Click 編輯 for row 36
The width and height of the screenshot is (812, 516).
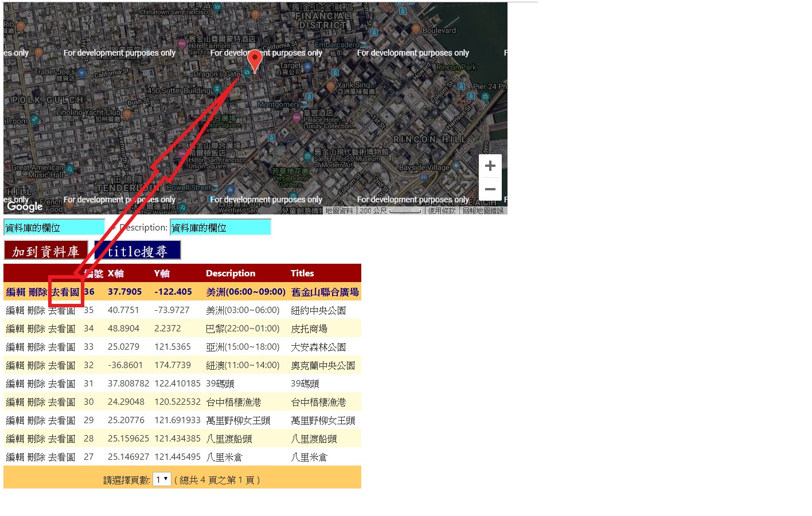(x=15, y=292)
